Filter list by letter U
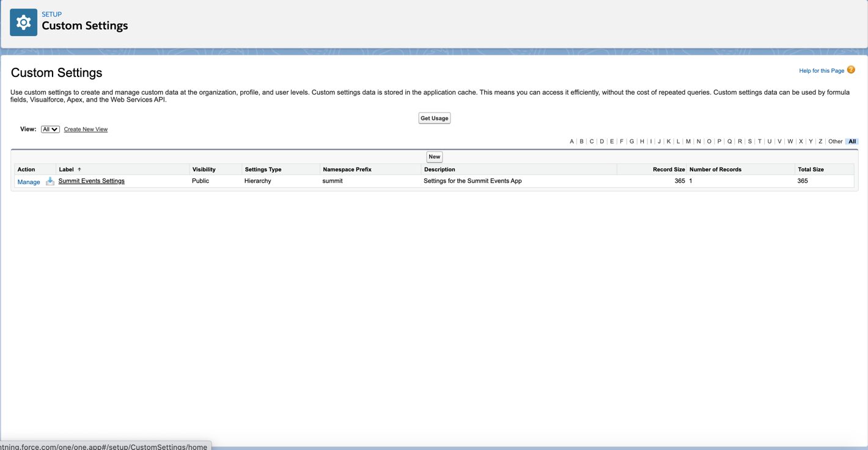The height and width of the screenshot is (450, 868). pos(770,141)
